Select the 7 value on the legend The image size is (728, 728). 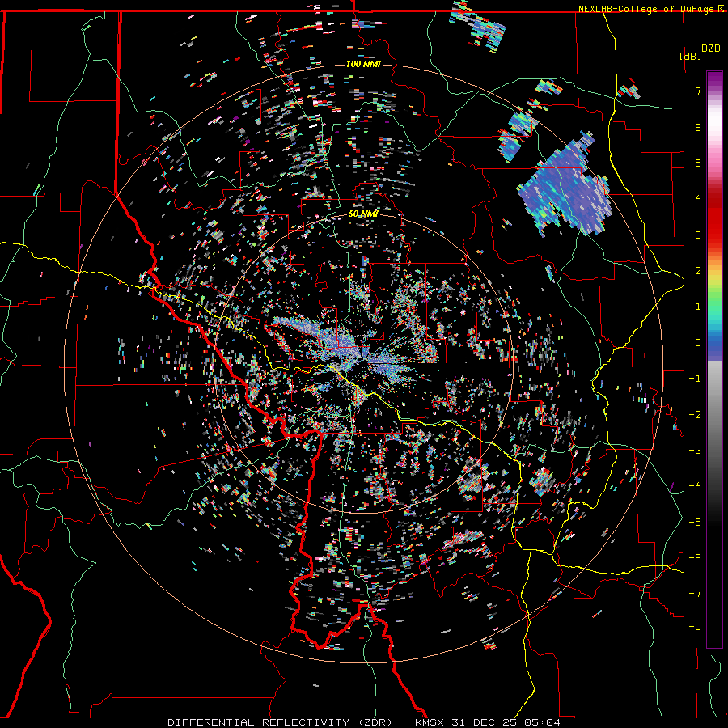tap(698, 91)
